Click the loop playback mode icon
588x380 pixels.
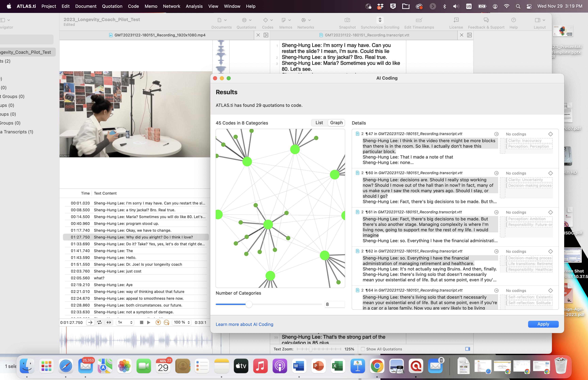[99, 322]
